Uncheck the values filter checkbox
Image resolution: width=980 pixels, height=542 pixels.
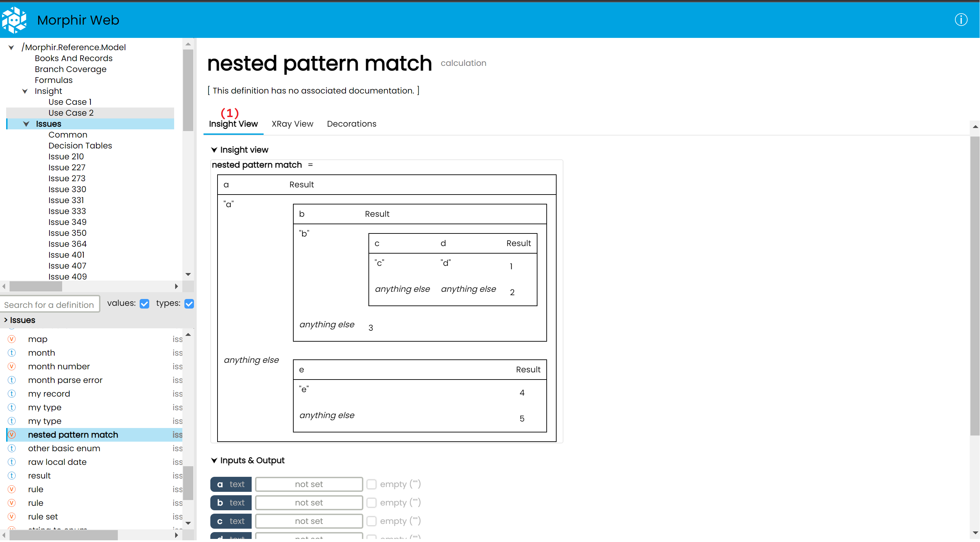pos(144,304)
